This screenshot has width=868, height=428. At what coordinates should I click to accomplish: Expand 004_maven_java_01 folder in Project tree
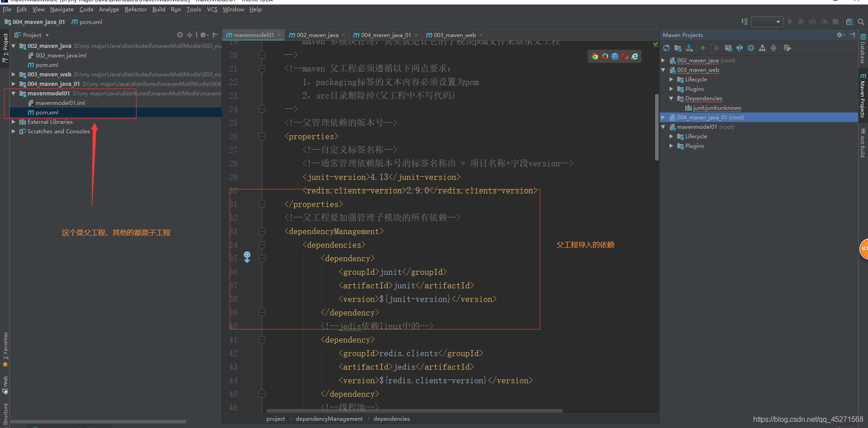14,84
